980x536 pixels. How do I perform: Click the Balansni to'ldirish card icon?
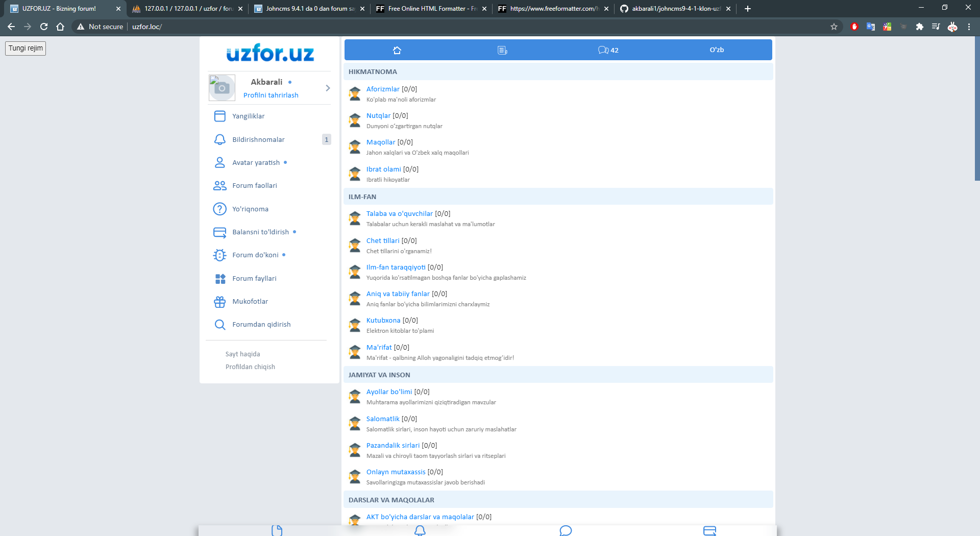coord(219,232)
